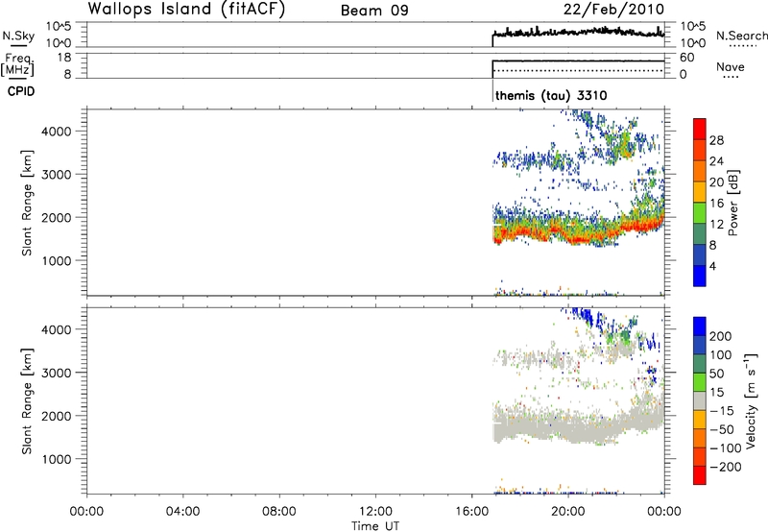
Task: Click the 'N.Sky' legend label
Action: click(x=18, y=36)
